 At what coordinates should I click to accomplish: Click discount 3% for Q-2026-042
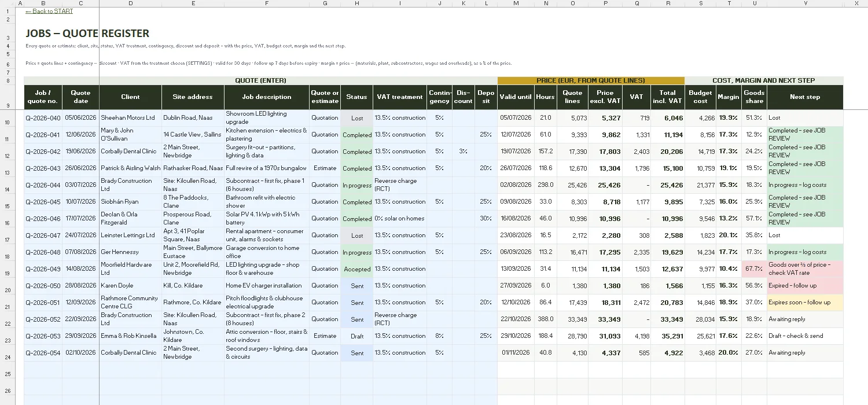pyautogui.click(x=464, y=152)
